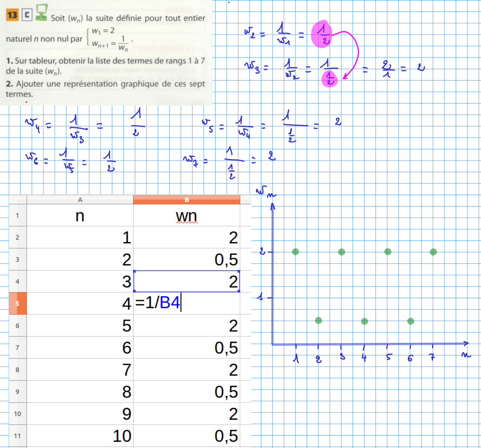Screen dimensions: 481x448
Task: Click the orange "13" exercise number badge
Action: 12,15
